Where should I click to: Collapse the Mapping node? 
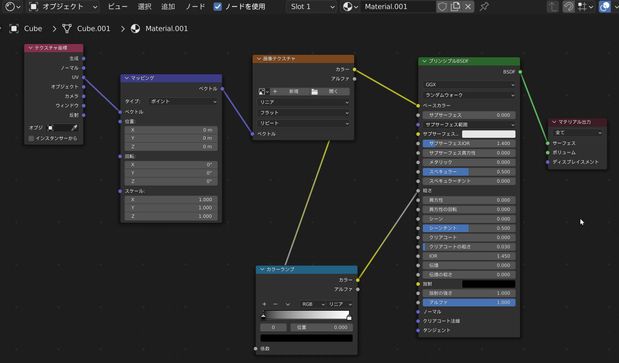(127, 78)
